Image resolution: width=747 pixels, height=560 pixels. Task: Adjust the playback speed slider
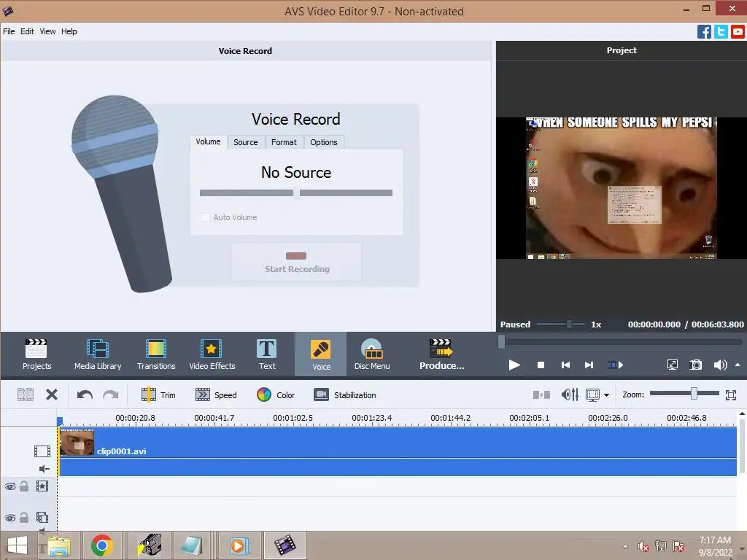[x=569, y=324]
